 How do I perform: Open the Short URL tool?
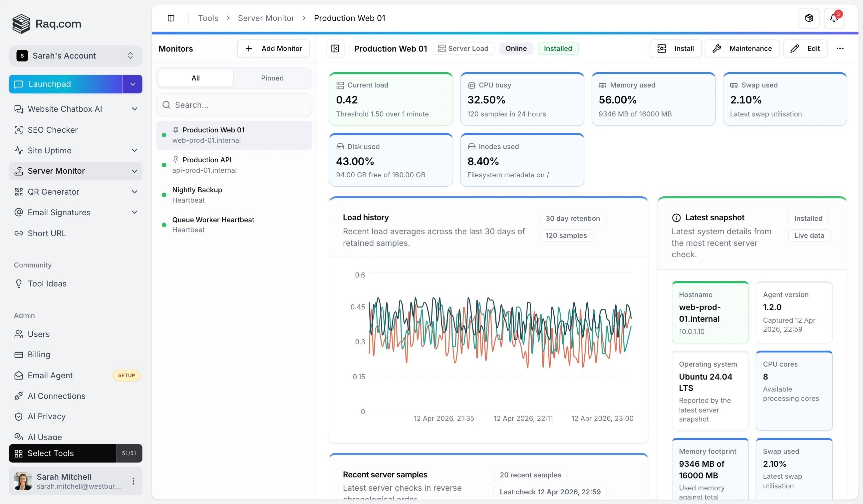[47, 233]
